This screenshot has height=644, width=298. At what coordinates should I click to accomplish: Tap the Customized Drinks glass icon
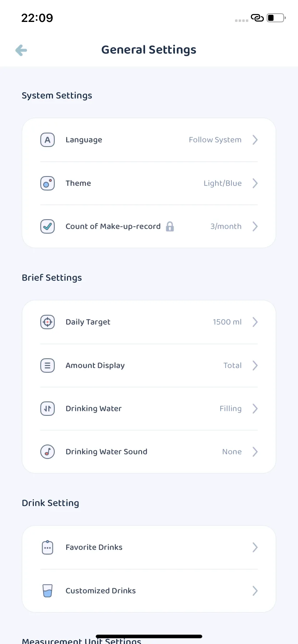tap(48, 591)
